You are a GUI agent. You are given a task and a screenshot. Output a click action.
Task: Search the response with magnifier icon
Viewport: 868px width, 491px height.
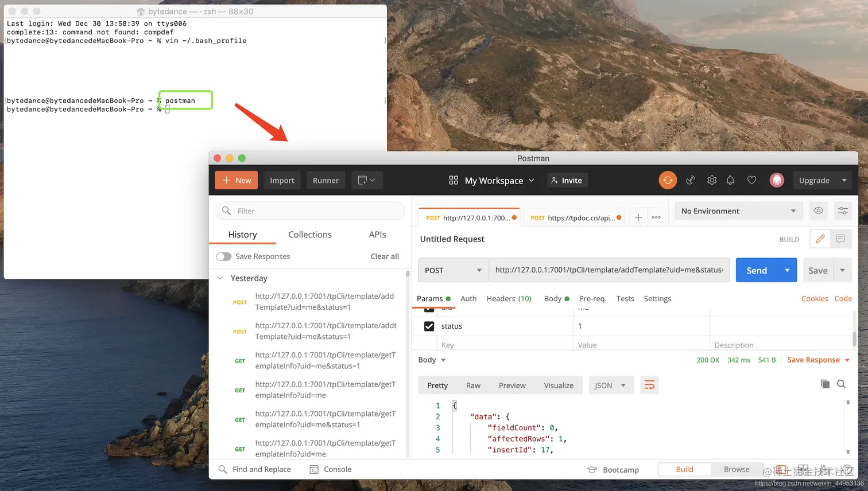841,384
